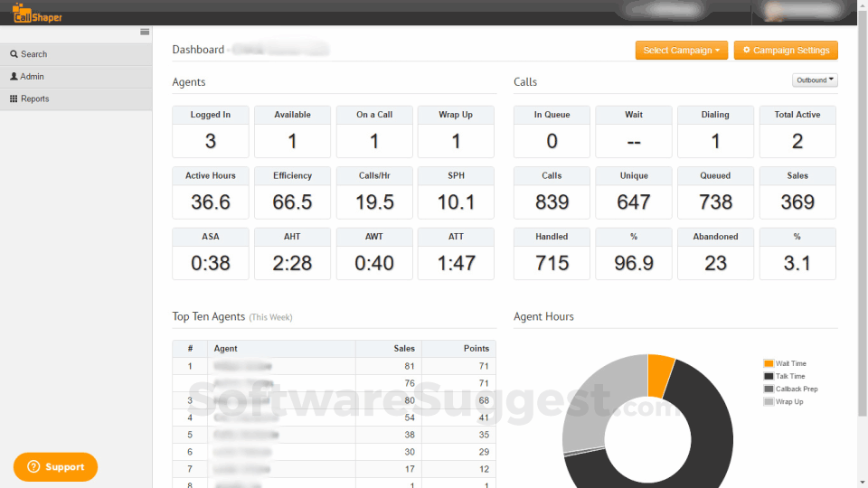This screenshot has width=868, height=488.
Task: Click the gear icon in Campaign Settings
Action: coord(746,50)
